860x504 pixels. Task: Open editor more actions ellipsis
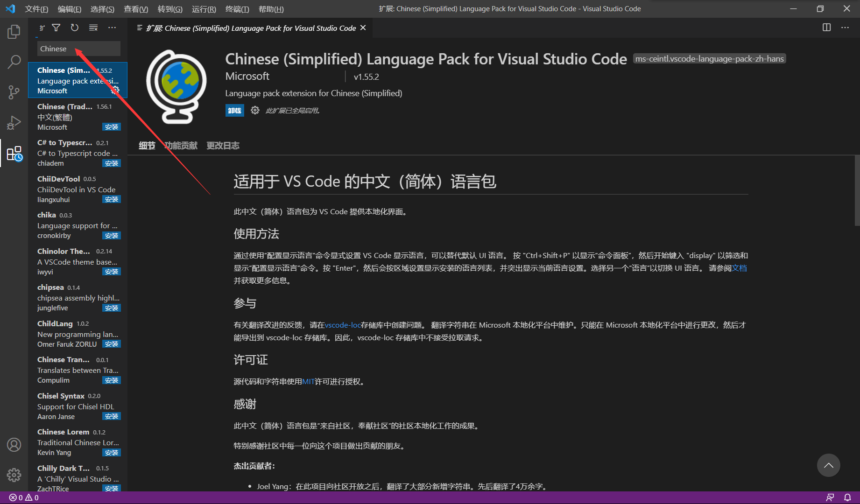(845, 28)
